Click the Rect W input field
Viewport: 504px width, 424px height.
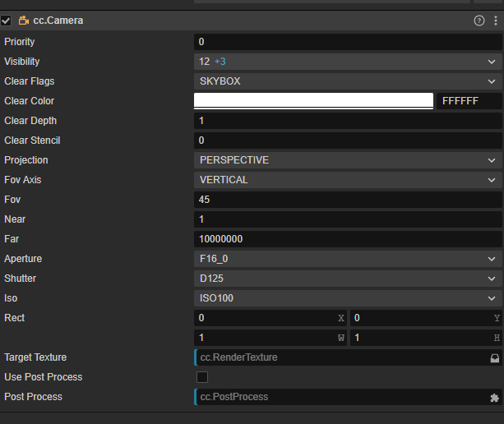(266, 338)
